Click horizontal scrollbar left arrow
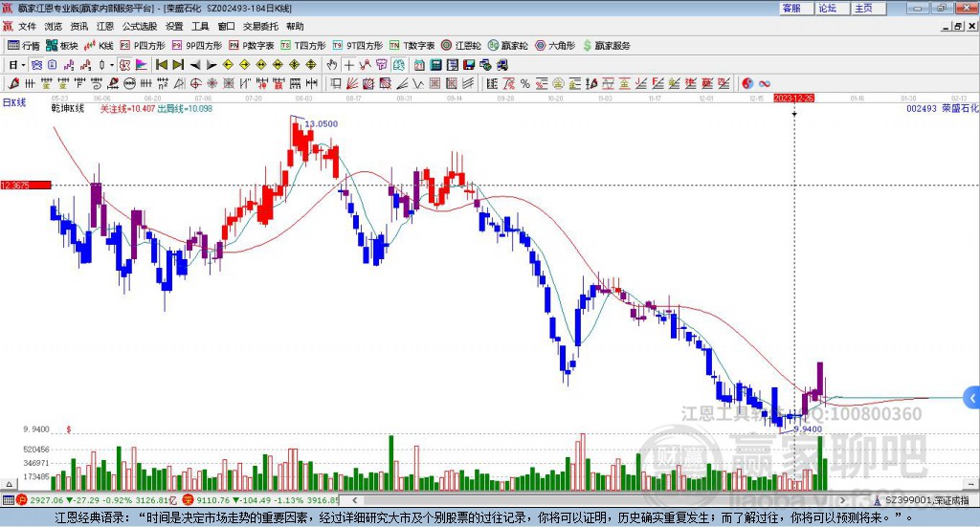Image resolution: width=980 pixels, height=527 pixels. [x=355, y=500]
